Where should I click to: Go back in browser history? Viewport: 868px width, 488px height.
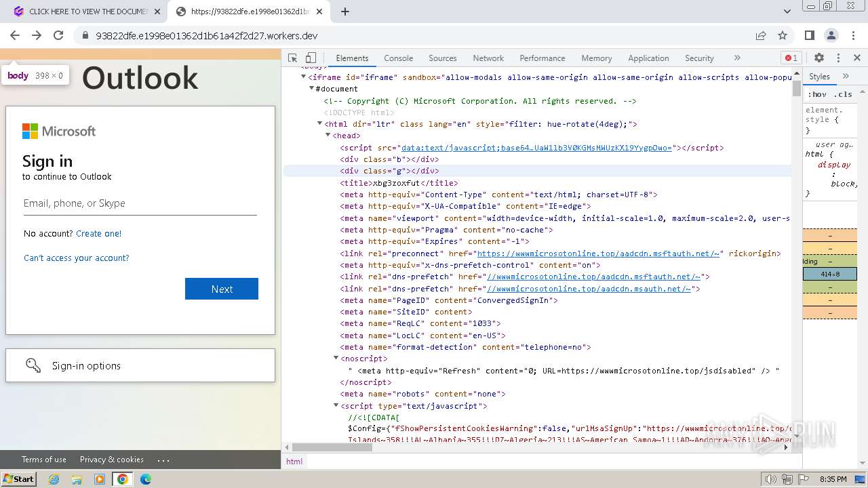(x=15, y=35)
